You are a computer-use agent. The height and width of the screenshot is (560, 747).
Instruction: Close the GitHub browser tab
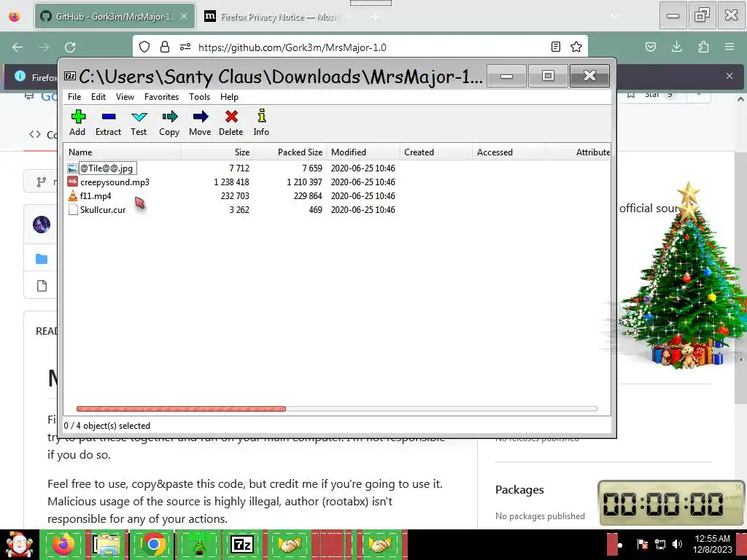pyautogui.click(x=184, y=16)
